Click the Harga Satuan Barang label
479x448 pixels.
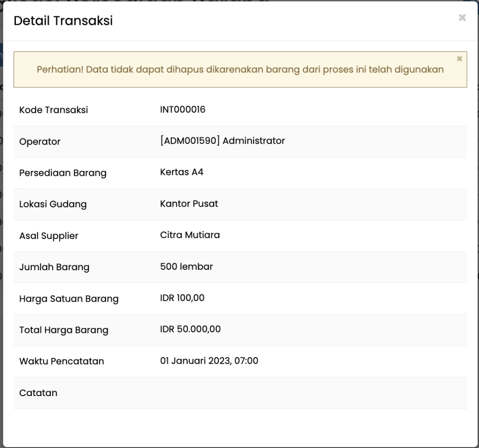tap(69, 299)
